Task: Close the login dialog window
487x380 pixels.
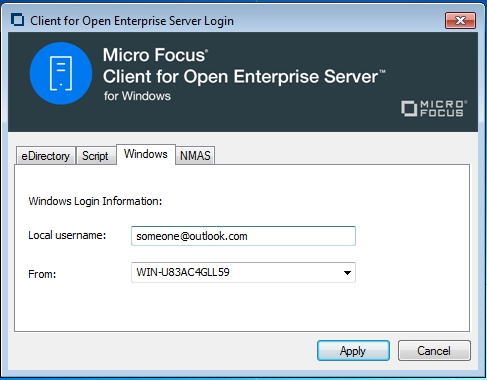Action: click(460, 20)
